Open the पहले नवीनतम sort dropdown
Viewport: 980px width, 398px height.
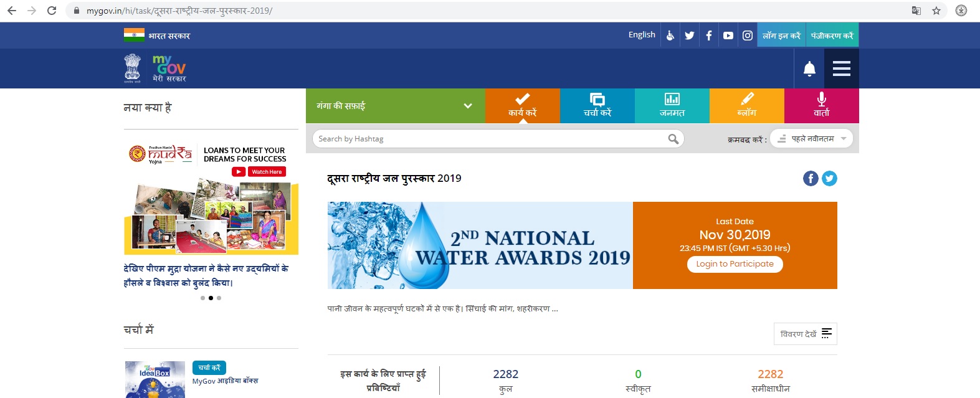click(811, 139)
